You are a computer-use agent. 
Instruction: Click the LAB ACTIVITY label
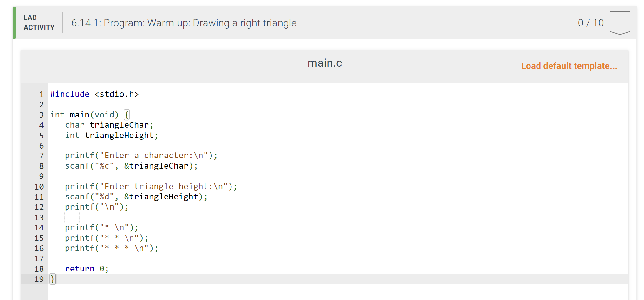pyautogui.click(x=39, y=23)
